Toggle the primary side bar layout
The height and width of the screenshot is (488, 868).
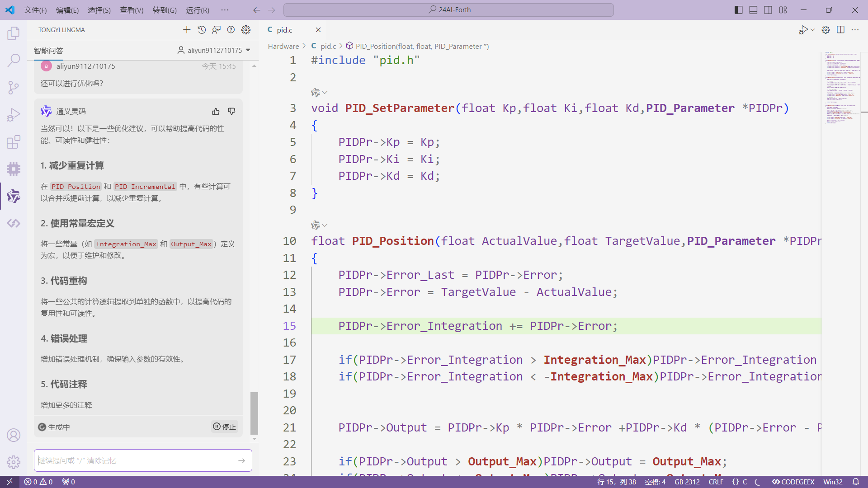point(739,10)
